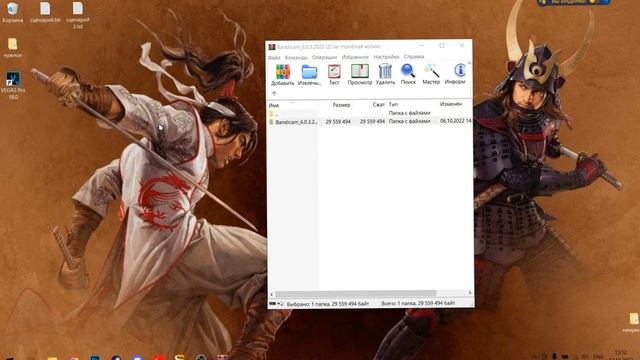Screen dimensions: 640x360
Task: Open the Команды menu
Action: point(296,58)
